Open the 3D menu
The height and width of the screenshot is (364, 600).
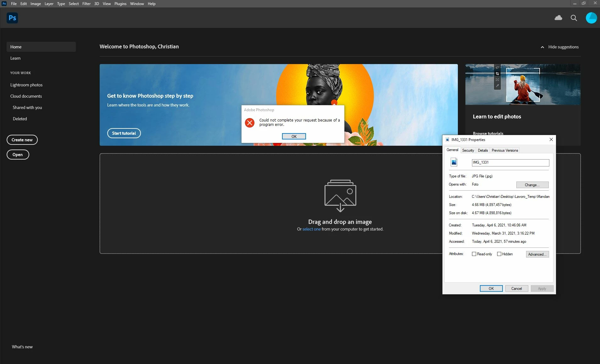point(97,4)
